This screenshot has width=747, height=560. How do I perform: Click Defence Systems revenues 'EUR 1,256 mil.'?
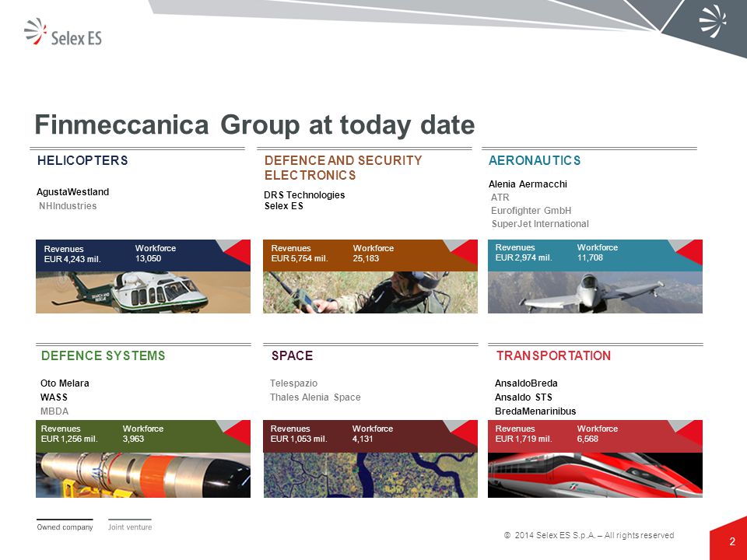coord(69,439)
